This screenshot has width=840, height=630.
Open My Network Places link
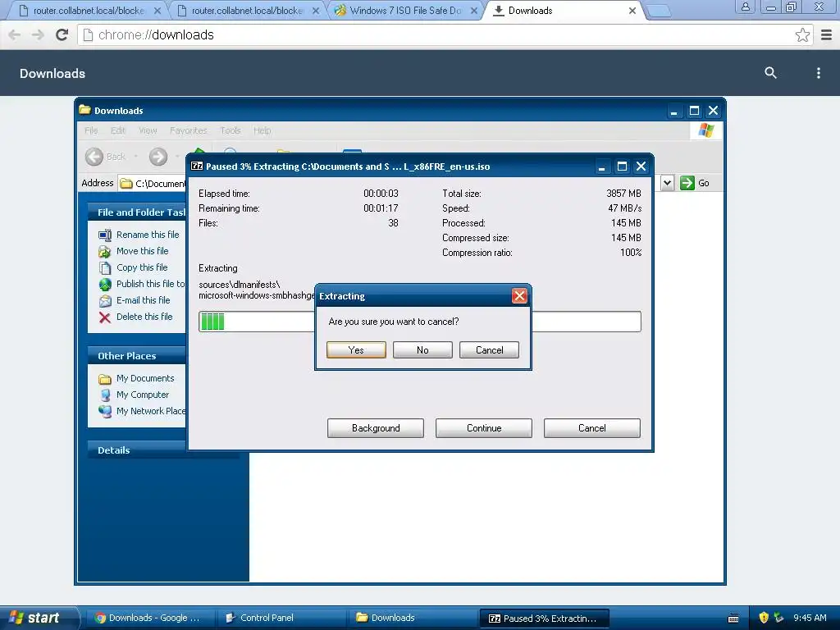click(x=151, y=411)
